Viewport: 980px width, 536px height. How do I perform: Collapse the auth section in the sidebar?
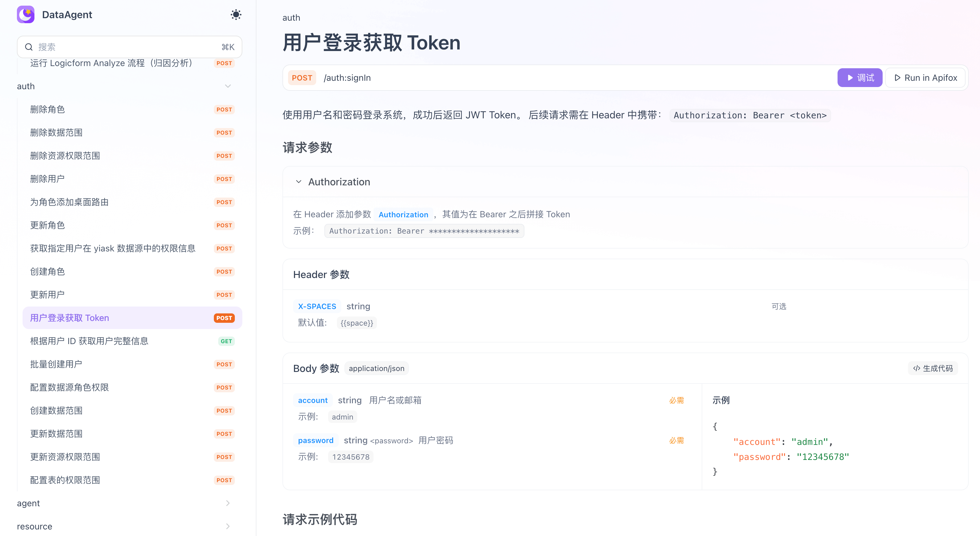[x=228, y=86]
